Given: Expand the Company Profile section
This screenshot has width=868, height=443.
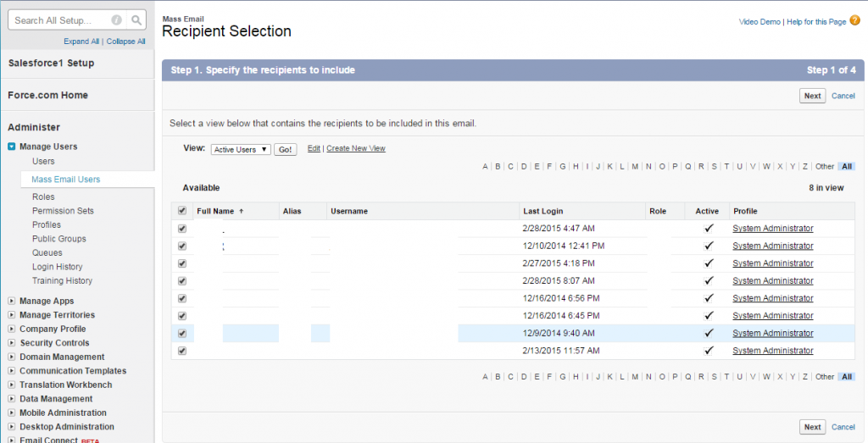Looking at the screenshot, I should coord(12,329).
